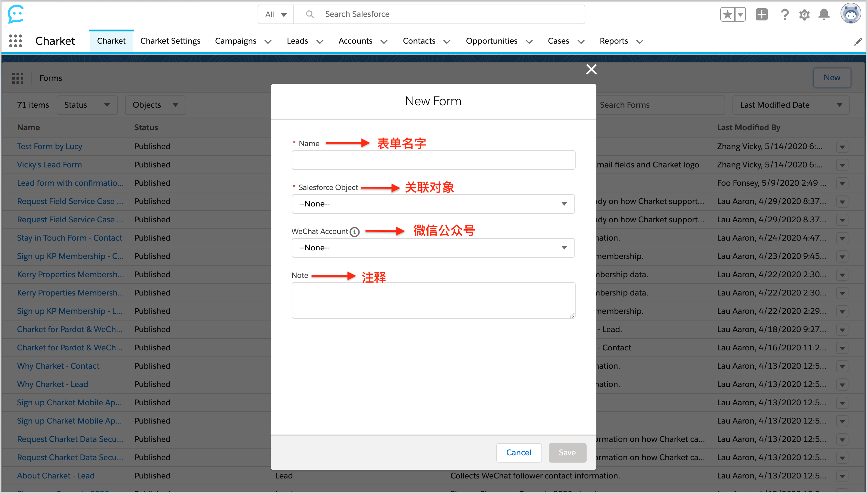Open the Charket Settings tab
Viewport: 868px width, 494px height.
(x=170, y=41)
